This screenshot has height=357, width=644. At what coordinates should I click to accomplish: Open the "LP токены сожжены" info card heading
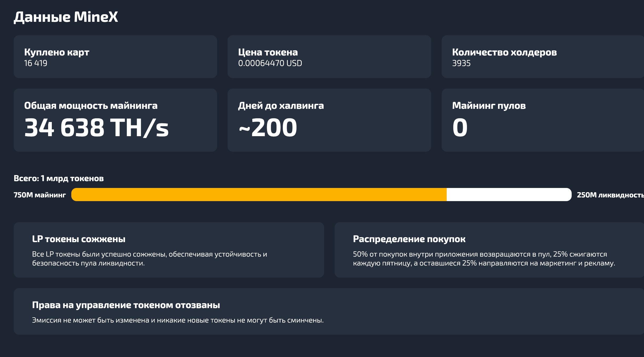click(x=79, y=239)
